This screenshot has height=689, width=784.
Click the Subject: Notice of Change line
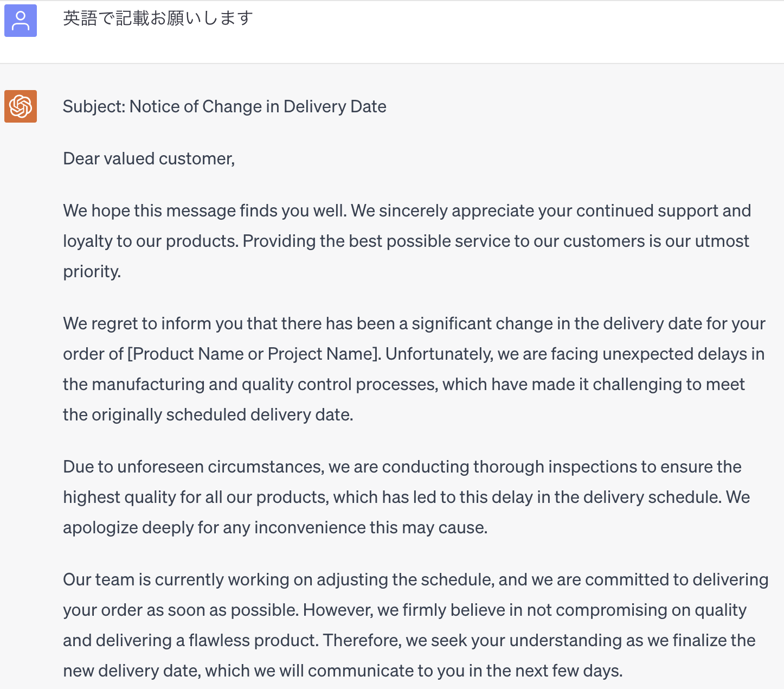224,106
